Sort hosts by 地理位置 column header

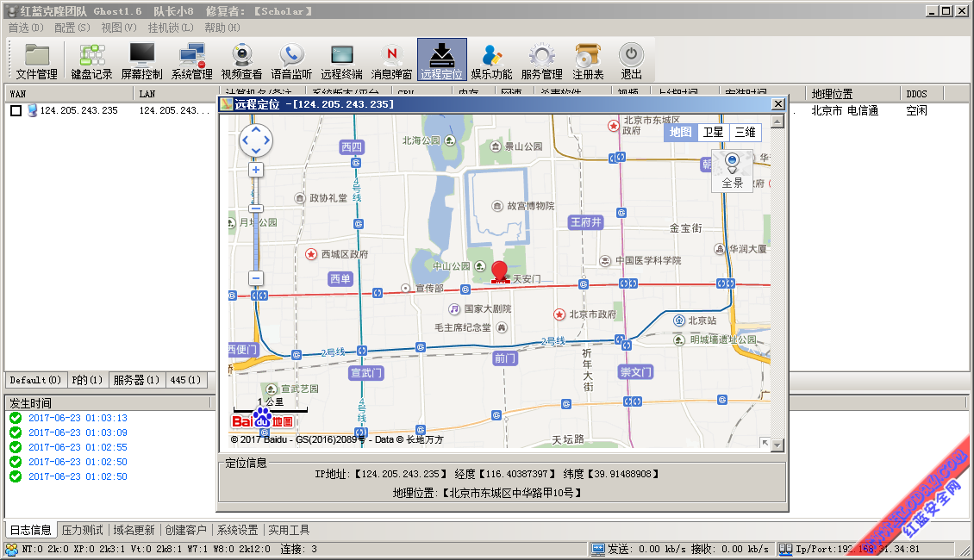[852, 94]
